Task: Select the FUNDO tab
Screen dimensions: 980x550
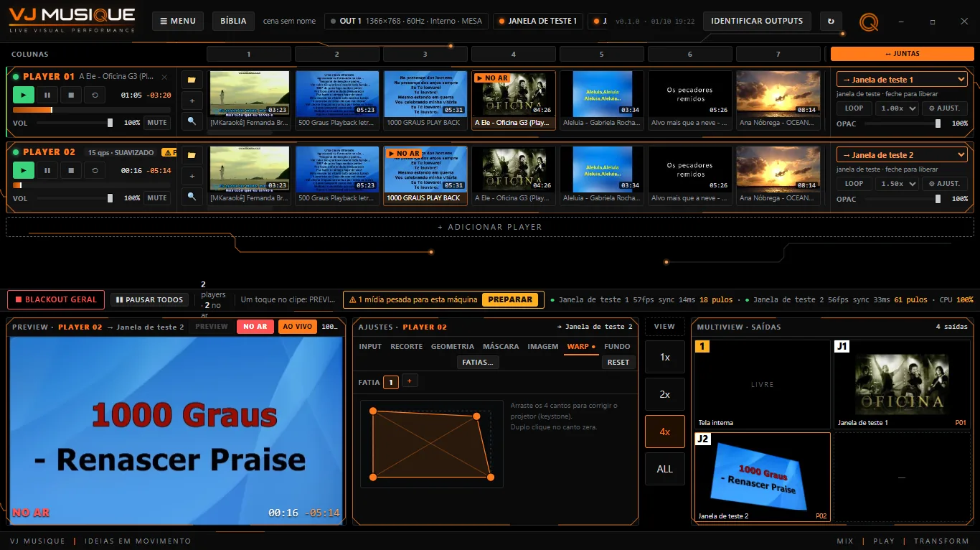Action: click(x=617, y=347)
